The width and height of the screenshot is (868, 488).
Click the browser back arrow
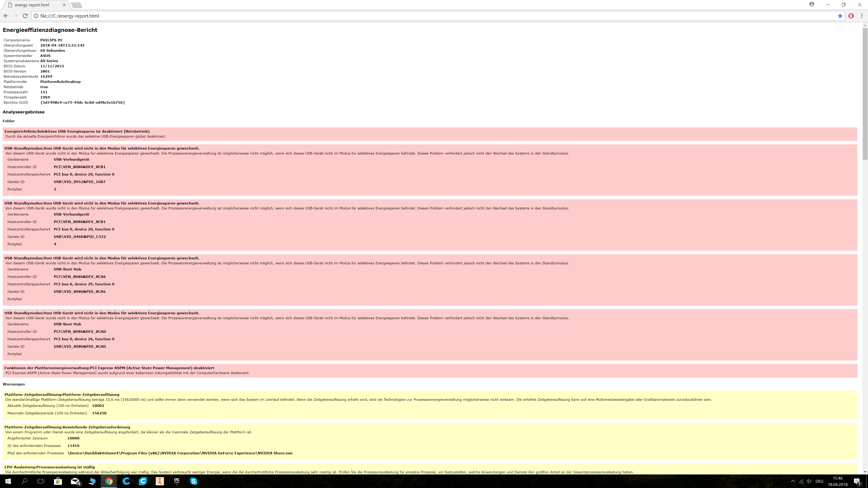pos(6,16)
